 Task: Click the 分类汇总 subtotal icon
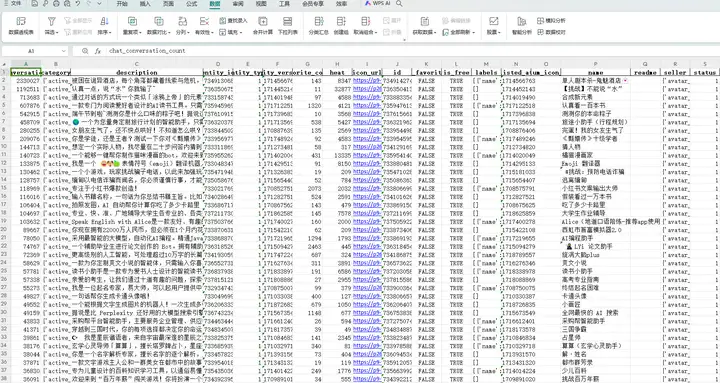tap(319, 22)
